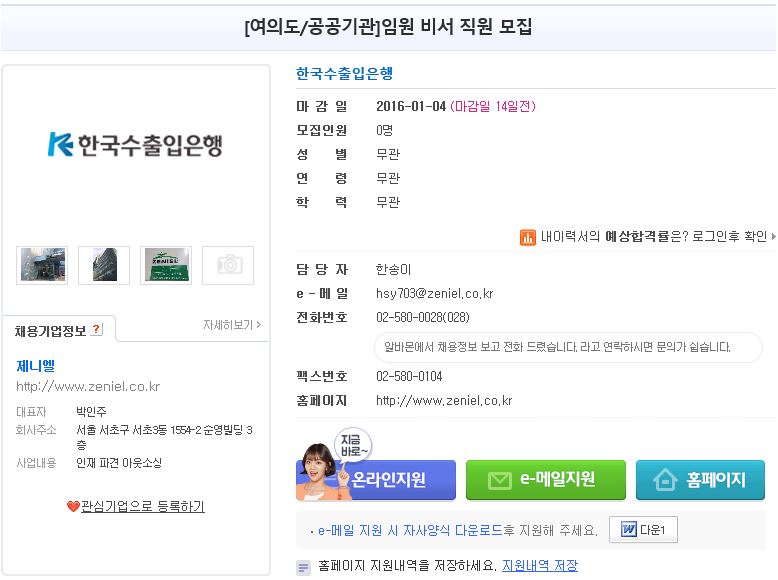Click the heart icon beside 관심기업으로 등록하기
778x580 pixels.
[x=73, y=506]
